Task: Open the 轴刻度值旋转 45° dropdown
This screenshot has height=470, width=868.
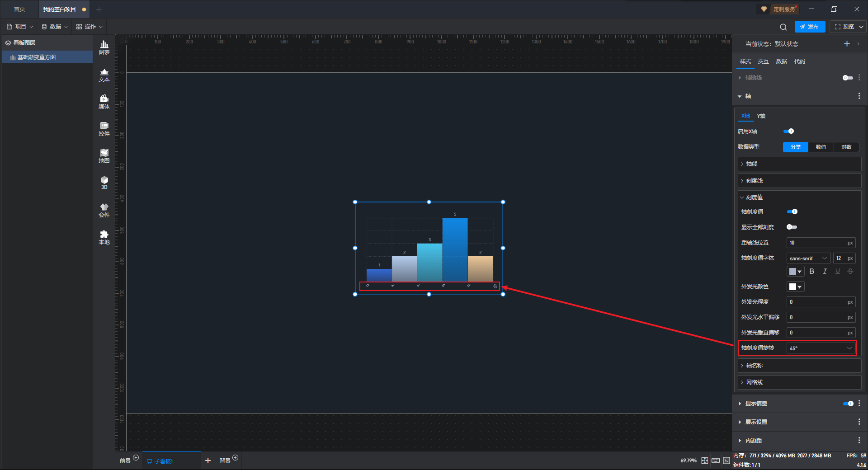Action: pyautogui.click(x=821, y=348)
